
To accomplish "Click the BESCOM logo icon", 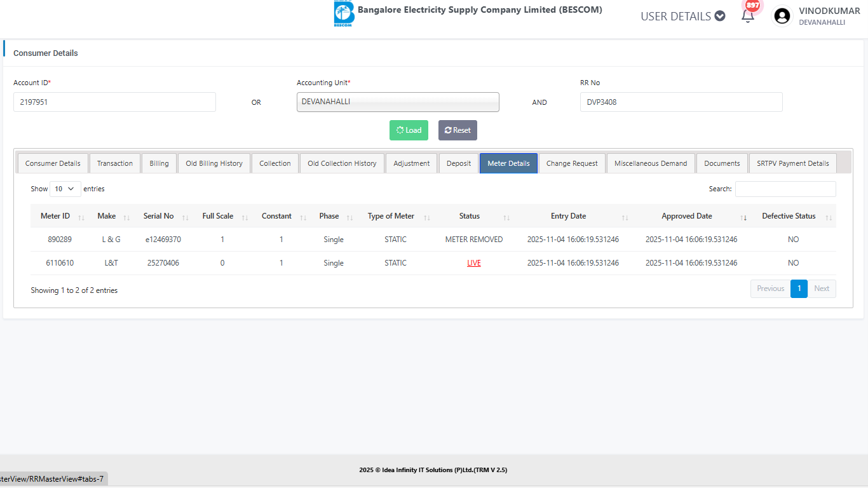I will [344, 14].
